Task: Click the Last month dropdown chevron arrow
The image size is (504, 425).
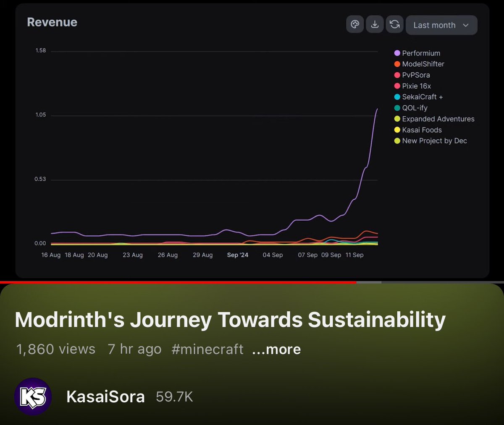Action: [x=465, y=25]
